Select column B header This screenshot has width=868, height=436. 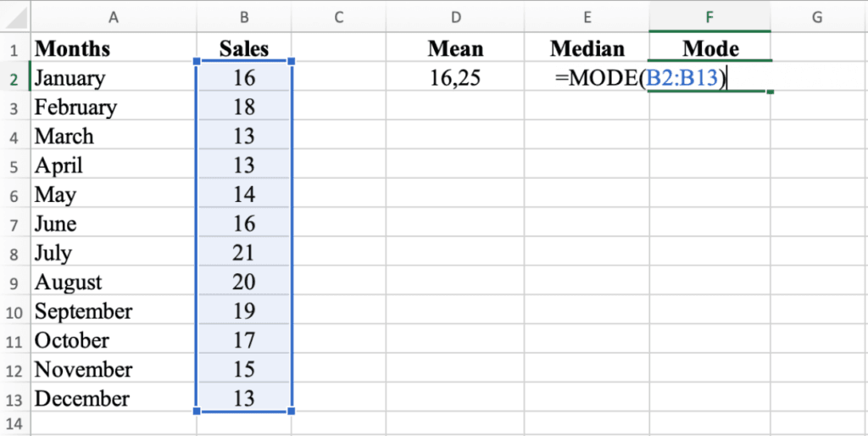click(x=244, y=16)
